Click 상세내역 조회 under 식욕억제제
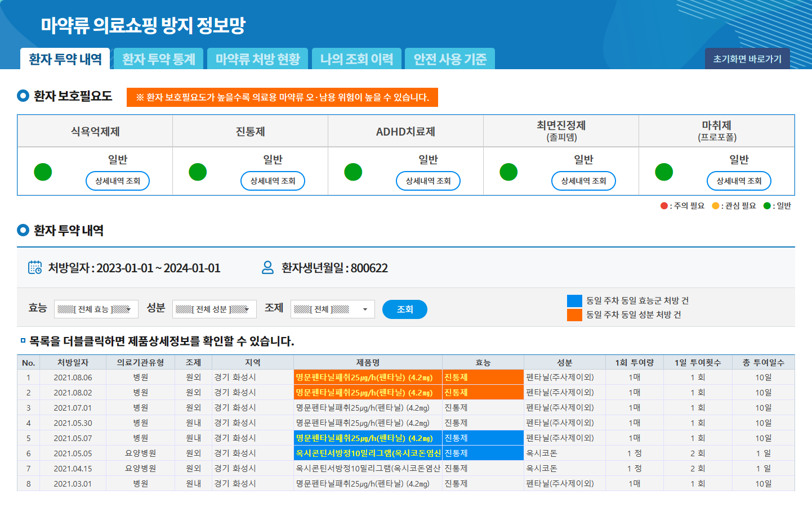812x508 pixels. coord(118,181)
